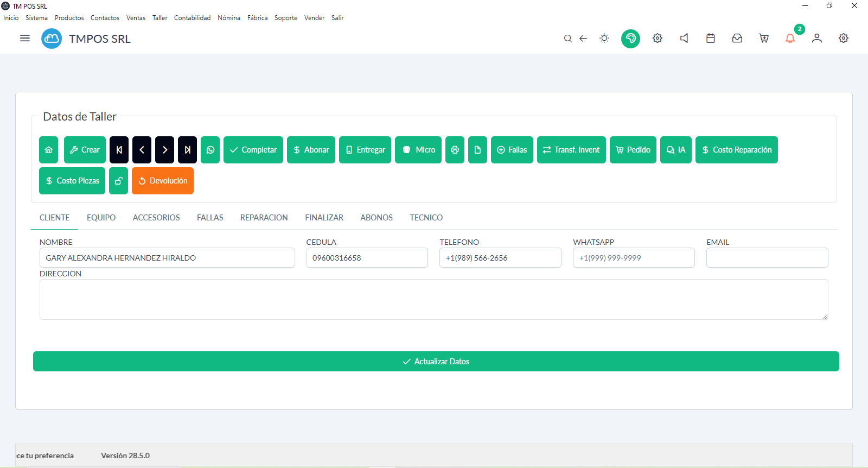The width and height of the screenshot is (868, 468).
Task: Switch to the FALLAS tab
Action: 210,218
